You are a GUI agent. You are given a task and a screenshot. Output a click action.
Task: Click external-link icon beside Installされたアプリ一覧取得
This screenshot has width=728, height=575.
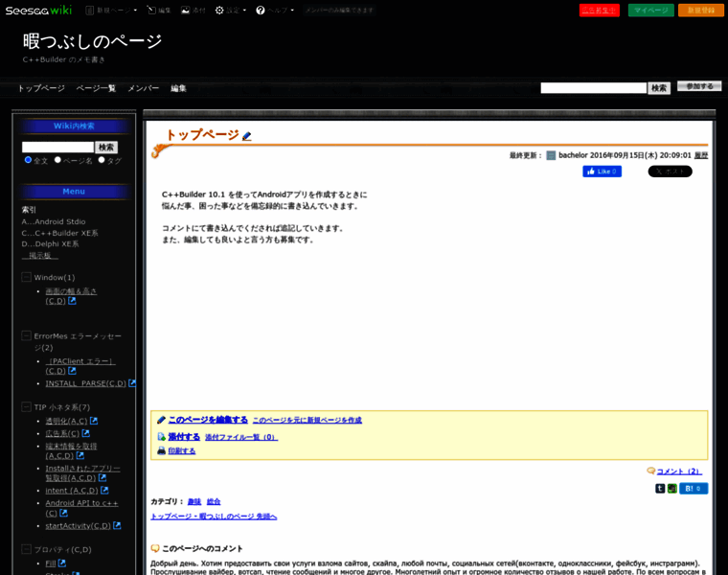pos(102,477)
